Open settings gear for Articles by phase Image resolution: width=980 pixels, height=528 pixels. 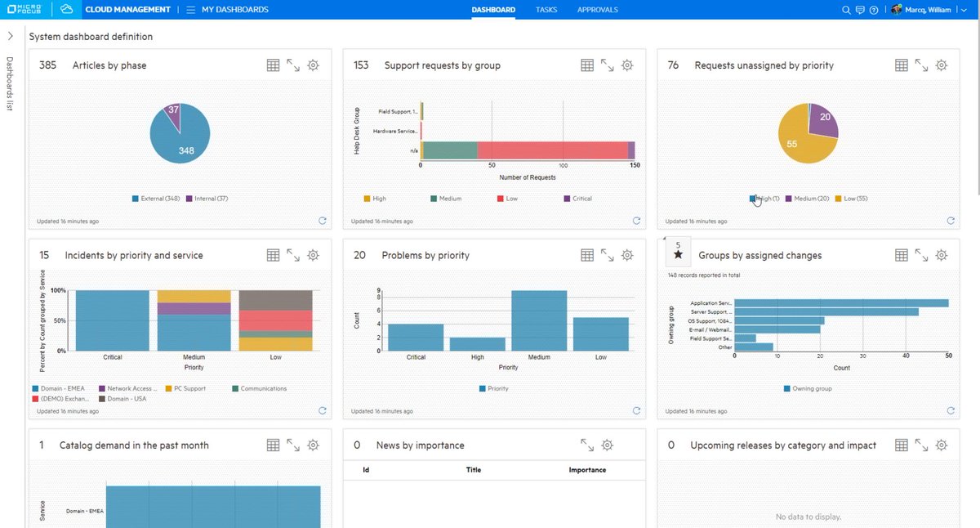click(313, 65)
